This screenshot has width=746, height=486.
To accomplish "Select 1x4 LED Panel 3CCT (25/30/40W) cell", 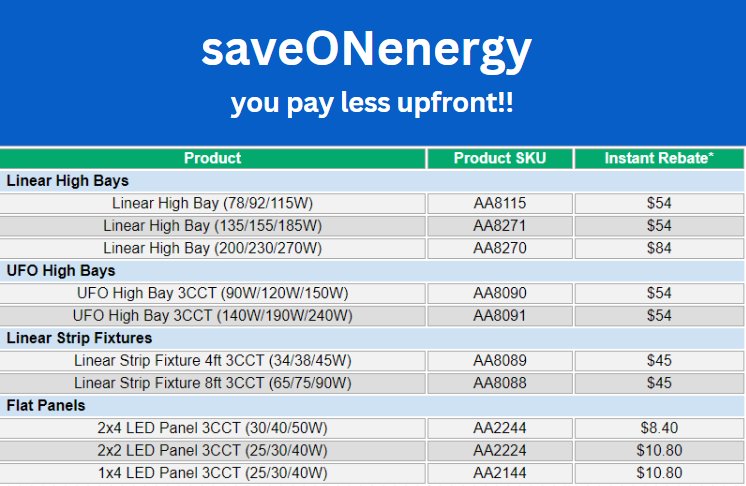I will pos(213,473).
